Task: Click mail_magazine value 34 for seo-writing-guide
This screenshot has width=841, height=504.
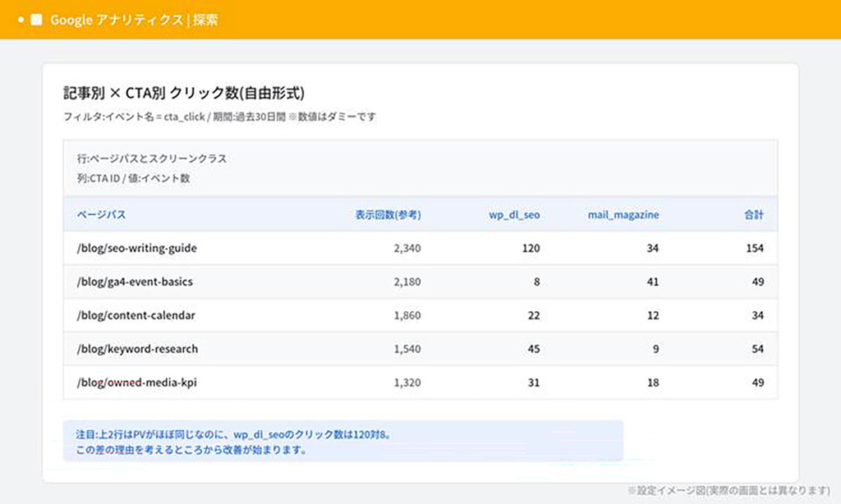Action: pos(653,248)
